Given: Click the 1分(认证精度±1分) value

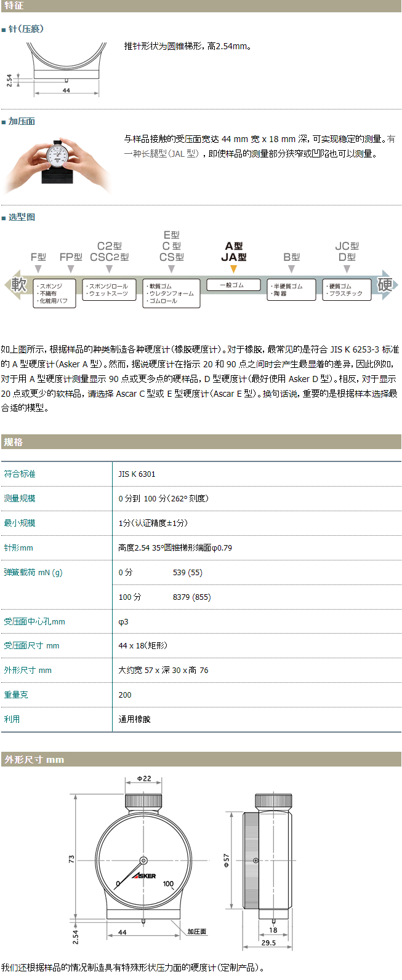Looking at the screenshot, I should pos(153,523).
